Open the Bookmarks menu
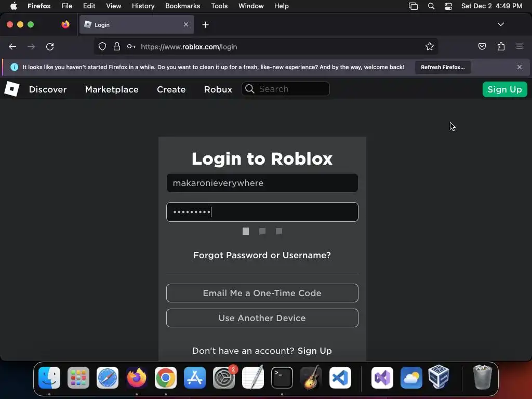 point(182,6)
